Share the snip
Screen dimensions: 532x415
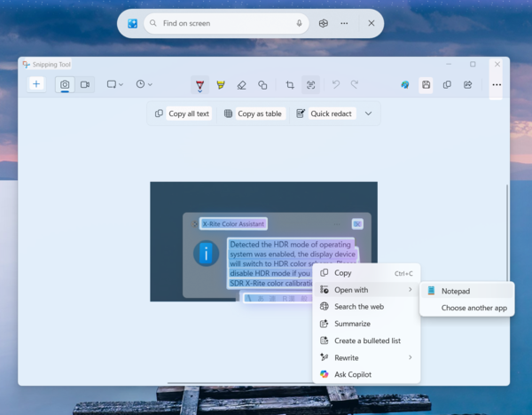(x=468, y=85)
